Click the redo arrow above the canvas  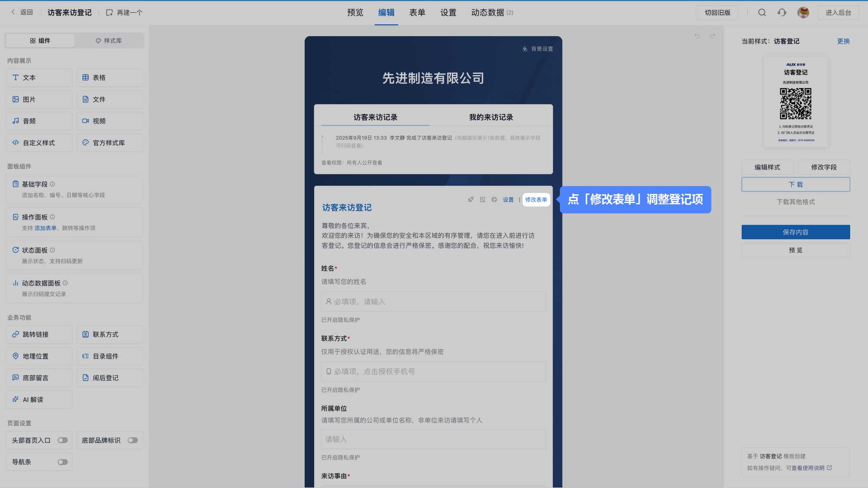pyautogui.click(x=712, y=36)
